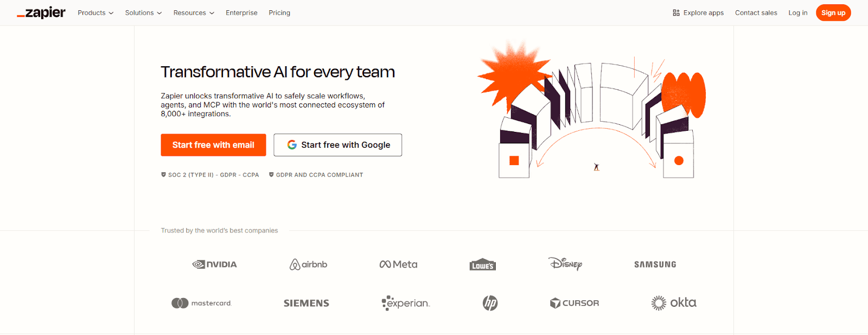Screen dimensions: 868x335
Task: Click the Meta logo
Action: pos(398,264)
